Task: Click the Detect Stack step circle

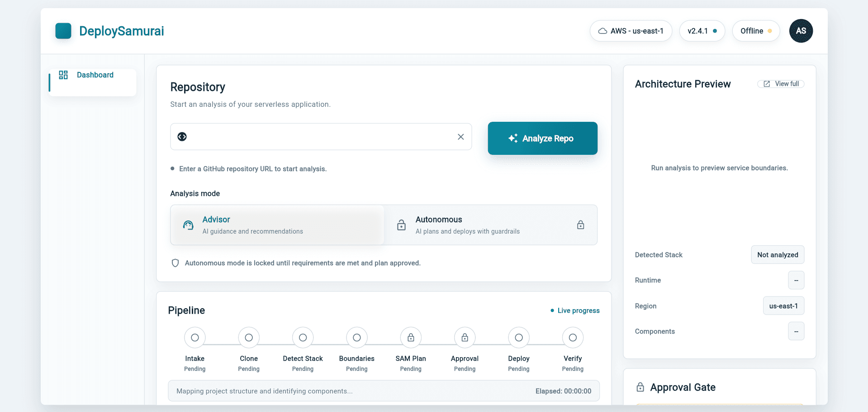Action: click(303, 338)
